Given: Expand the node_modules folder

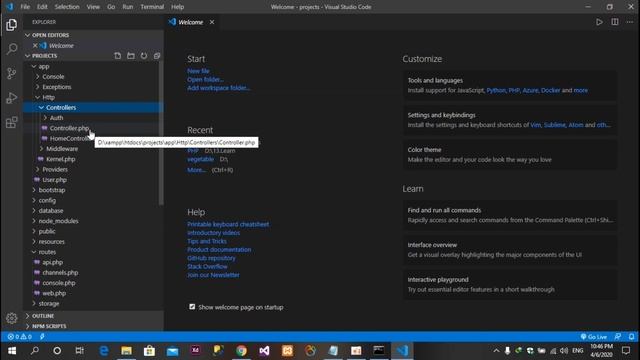Looking at the screenshot, I should (x=34, y=221).
